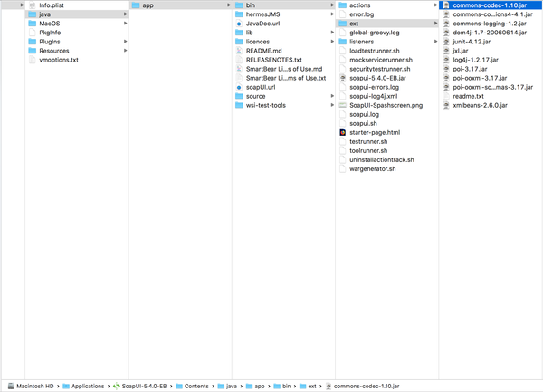Expand the hermesJMS folder arrow

pos(332,14)
